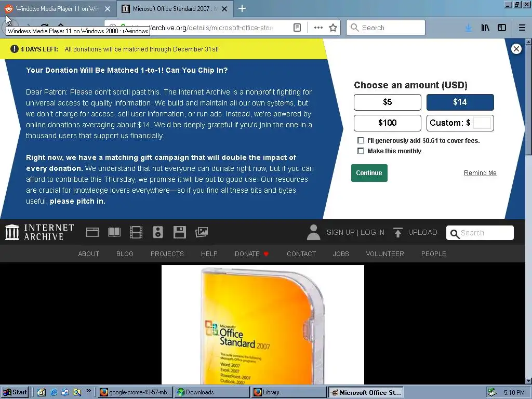Focus the Internet Archive Search field
Image resolution: width=532 pixels, height=399 pixels.
click(480, 233)
